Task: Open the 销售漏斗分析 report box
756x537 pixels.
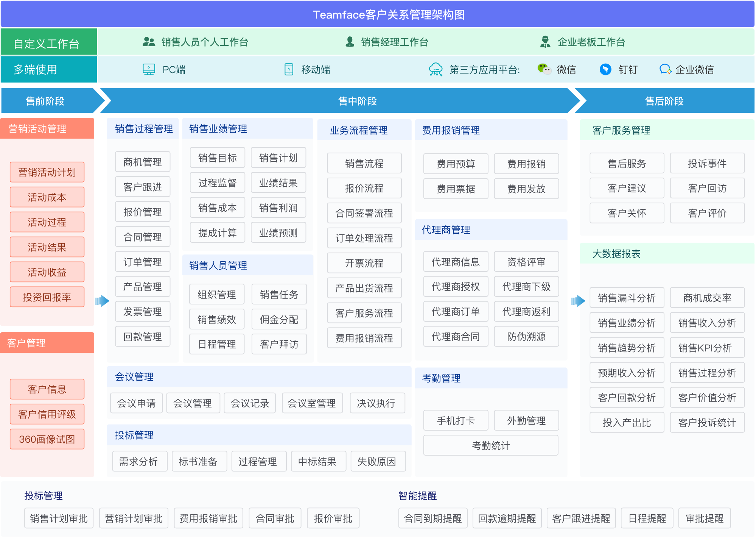Action: coord(627,298)
